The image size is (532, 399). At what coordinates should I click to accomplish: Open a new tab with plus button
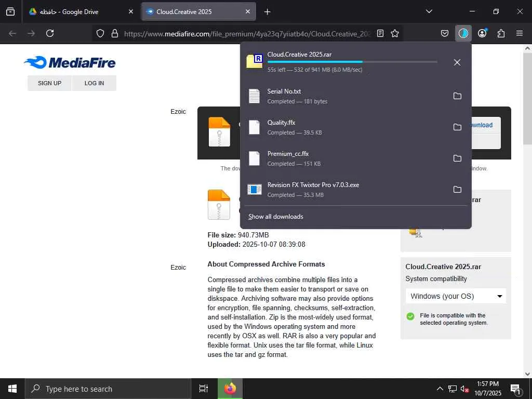click(268, 12)
